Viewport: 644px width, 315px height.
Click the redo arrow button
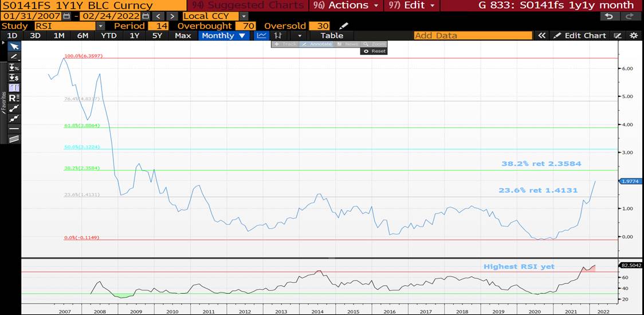630,17
